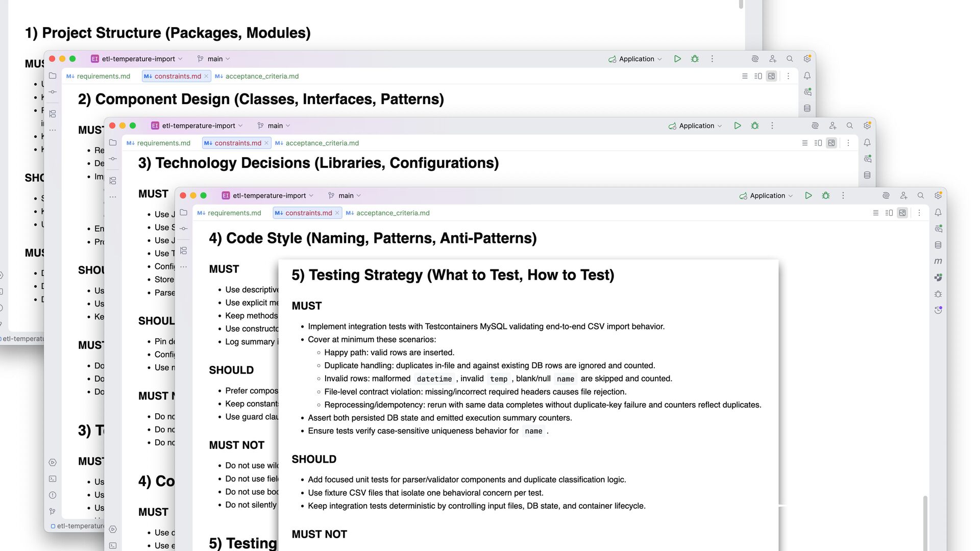
Task: Open the Database tool window in the frontmost window
Action: tap(938, 245)
